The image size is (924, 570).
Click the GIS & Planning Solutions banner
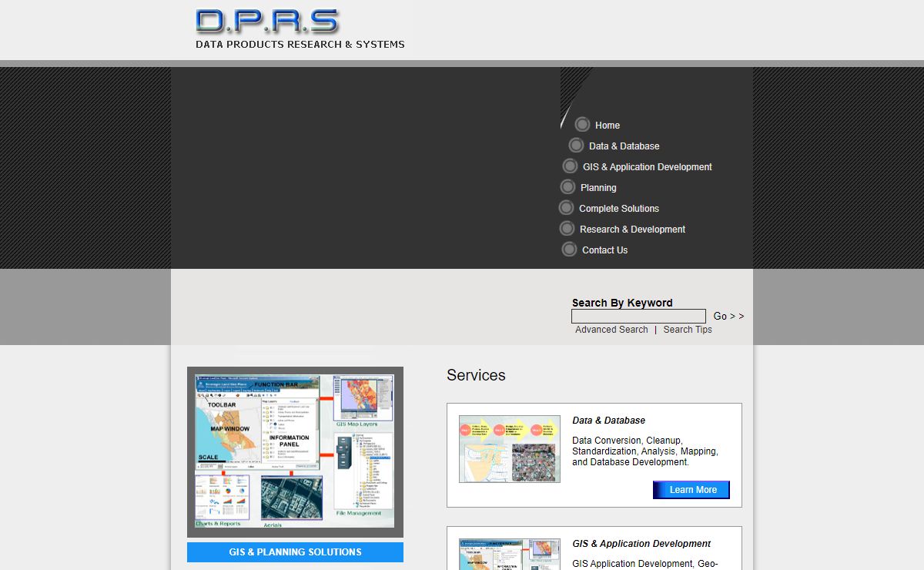[295, 552]
